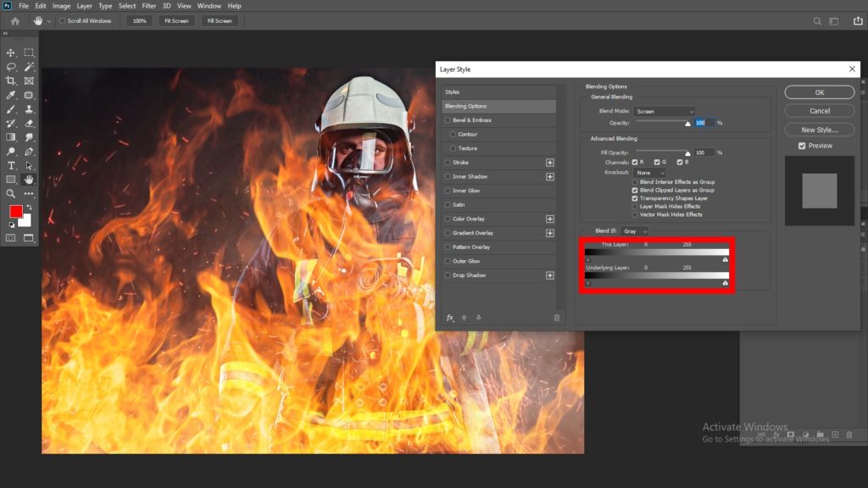Click the New Style... button

tap(820, 130)
